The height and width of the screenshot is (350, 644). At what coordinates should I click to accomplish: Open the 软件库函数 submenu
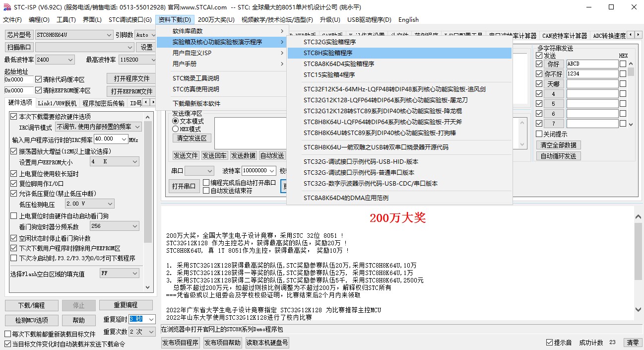click(x=221, y=31)
